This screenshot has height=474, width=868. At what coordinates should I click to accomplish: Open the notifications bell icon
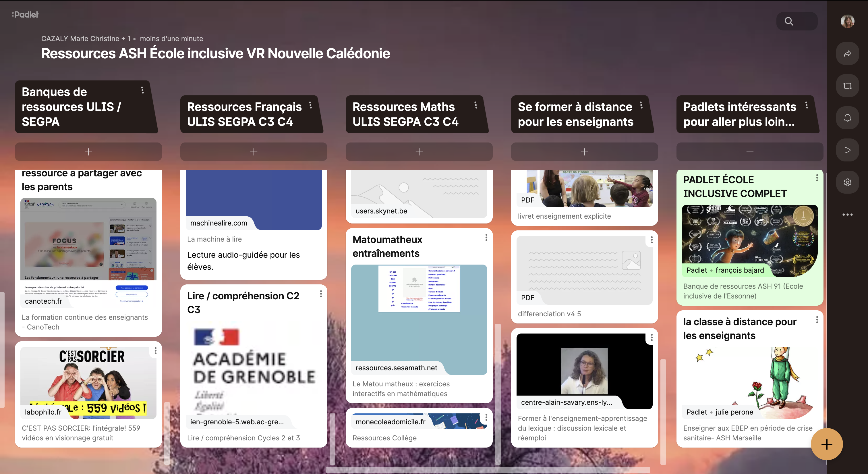[x=847, y=118]
